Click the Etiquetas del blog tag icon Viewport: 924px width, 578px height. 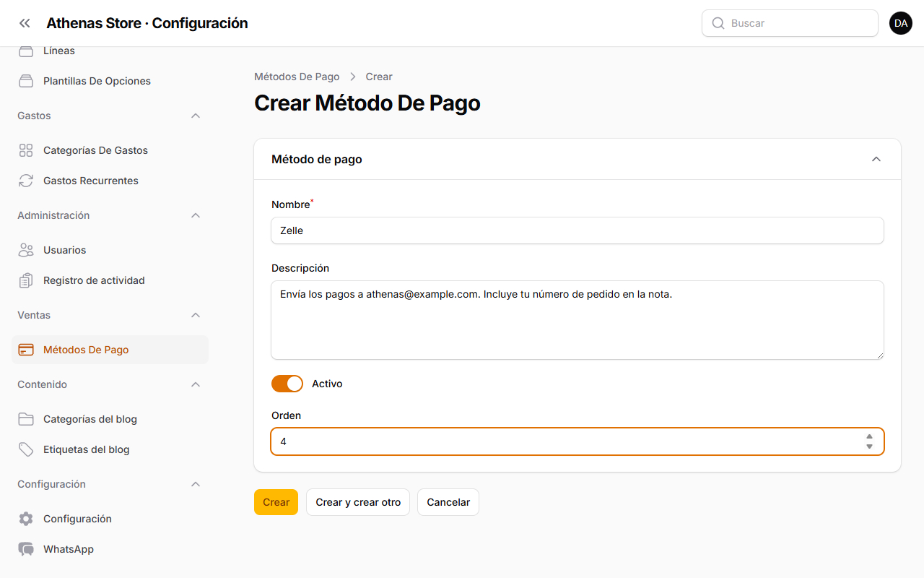click(x=26, y=449)
